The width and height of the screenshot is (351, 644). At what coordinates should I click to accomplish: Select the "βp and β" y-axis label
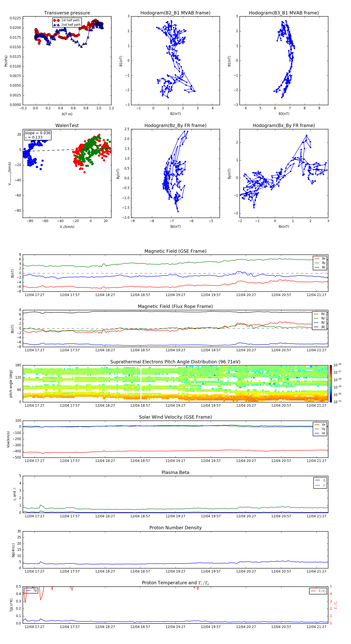[x=14, y=494]
